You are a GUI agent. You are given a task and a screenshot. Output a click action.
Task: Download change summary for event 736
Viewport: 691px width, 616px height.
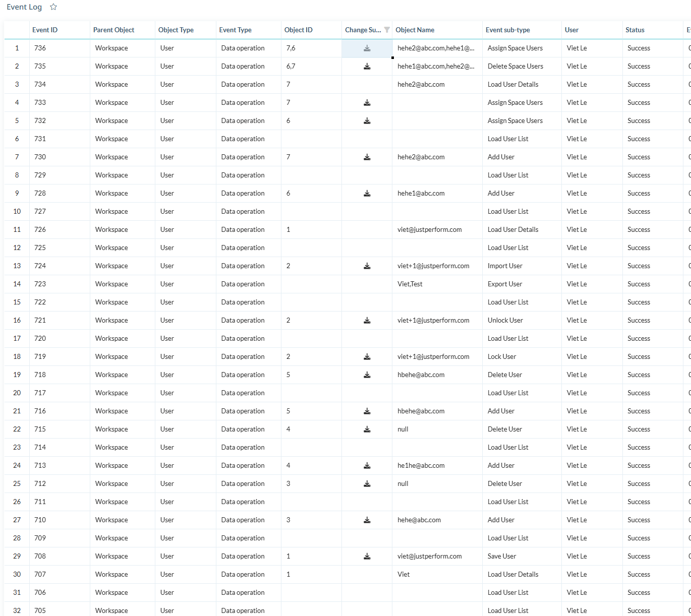click(x=367, y=48)
